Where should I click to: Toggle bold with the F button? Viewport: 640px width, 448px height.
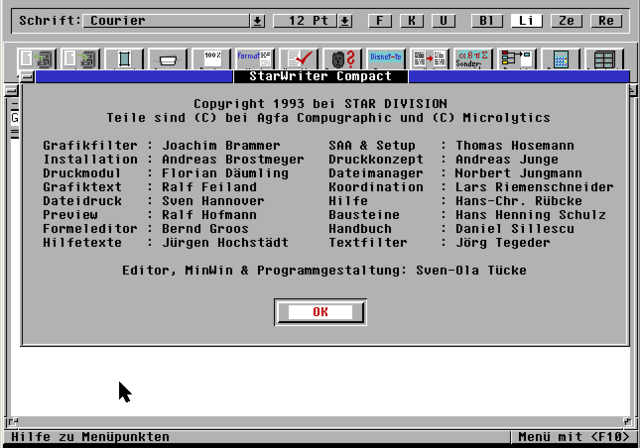pyautogui.click(x=380, y=20)
